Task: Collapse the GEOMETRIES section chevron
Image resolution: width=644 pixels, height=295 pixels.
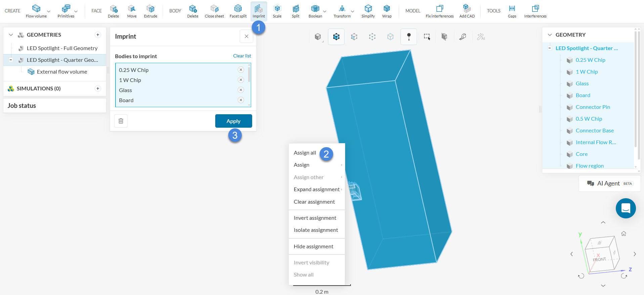Action: point(11,35)
